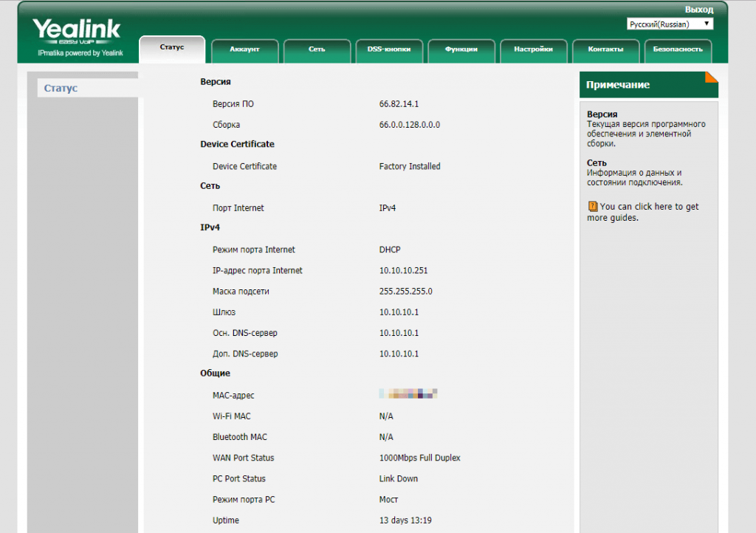Click the Wi-Fi MAC N/A value
This screenshot has width=756, height=533.
pyautogui.click(x=385, y=416)
